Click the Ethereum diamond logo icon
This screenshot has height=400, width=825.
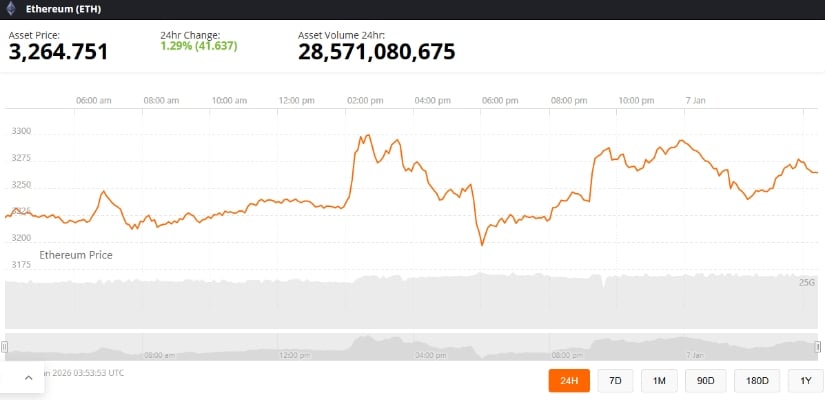(11, 8)
